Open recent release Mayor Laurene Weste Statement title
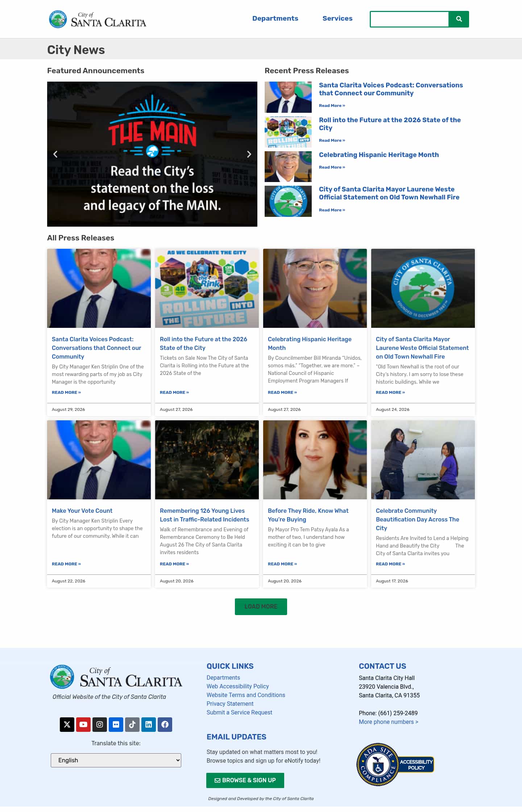 point(389,193)
